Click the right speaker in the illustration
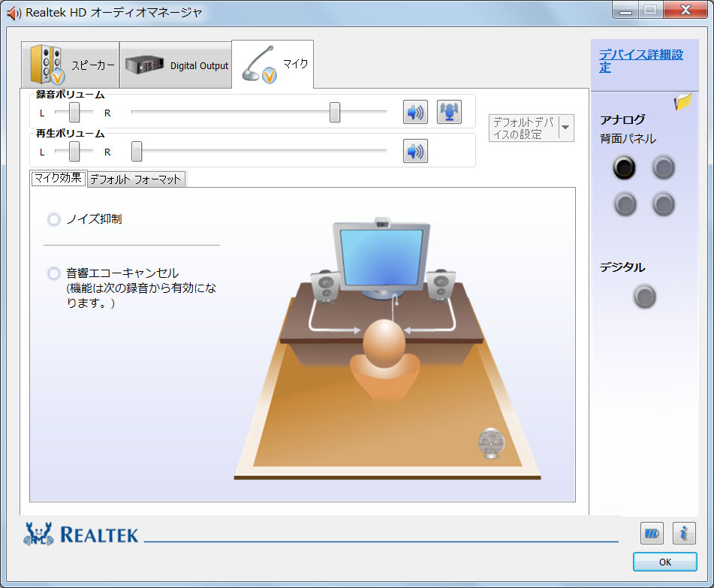 pyautogui.click(x=441, y=285)
